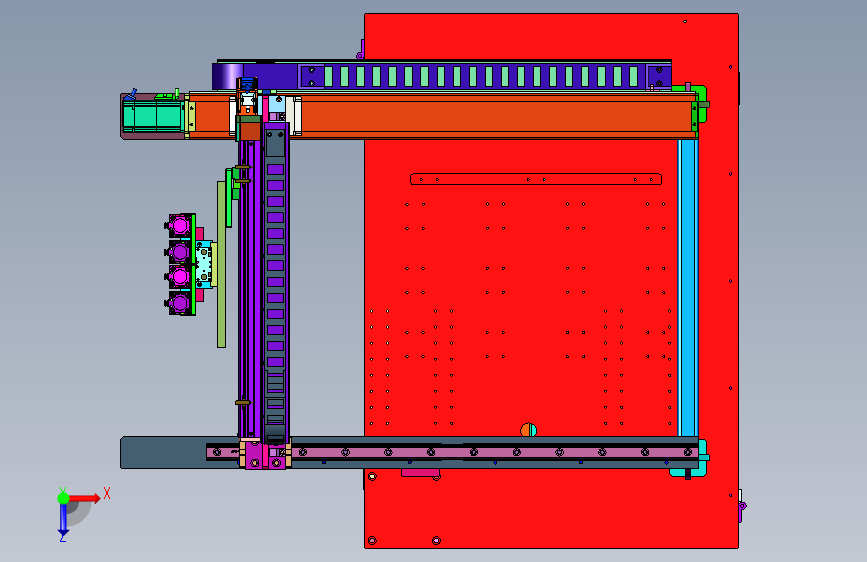The height and width of the screenshot is (562, 867).
Task: Pick the bottommost magenta suction nozzle
Action: pos(179,303)
